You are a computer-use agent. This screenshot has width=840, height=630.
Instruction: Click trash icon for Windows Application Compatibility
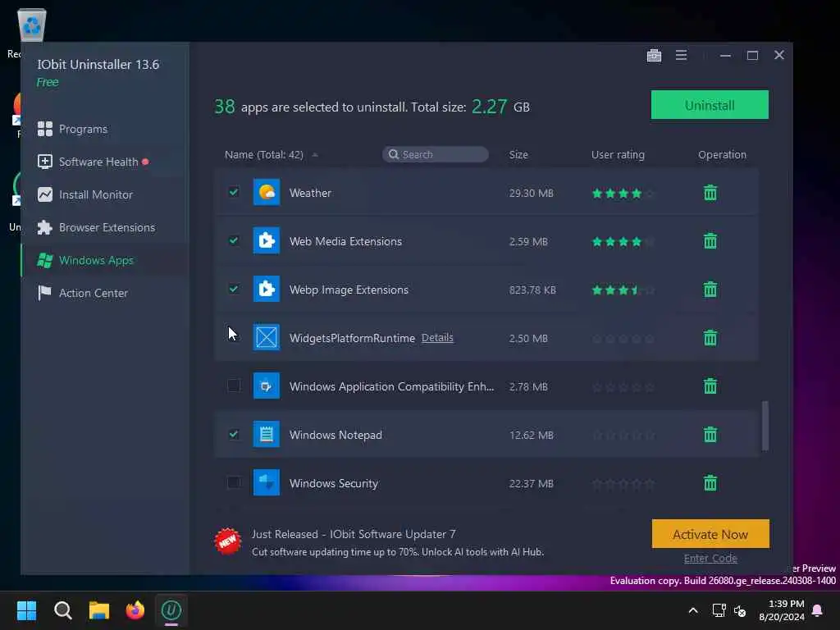(710, 386)
